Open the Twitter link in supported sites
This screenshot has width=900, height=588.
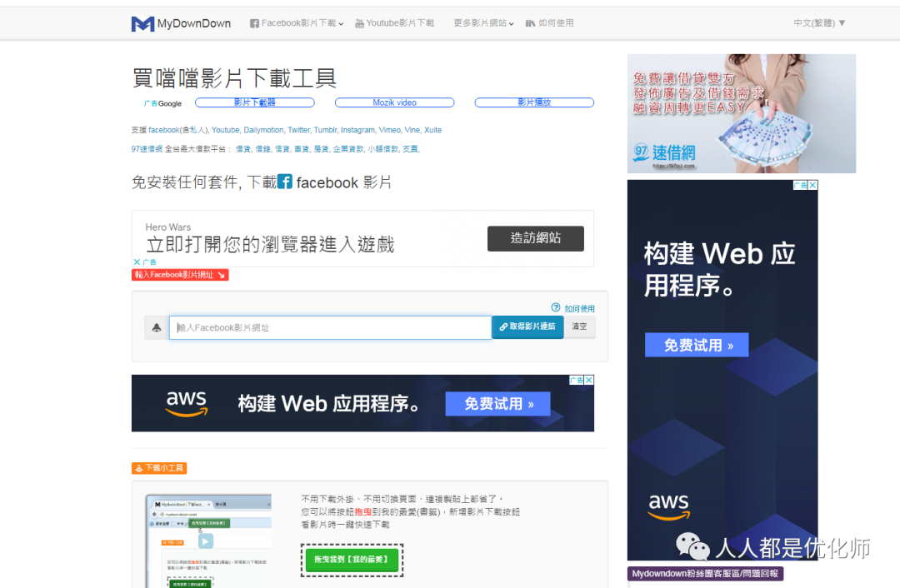point(298,130)
